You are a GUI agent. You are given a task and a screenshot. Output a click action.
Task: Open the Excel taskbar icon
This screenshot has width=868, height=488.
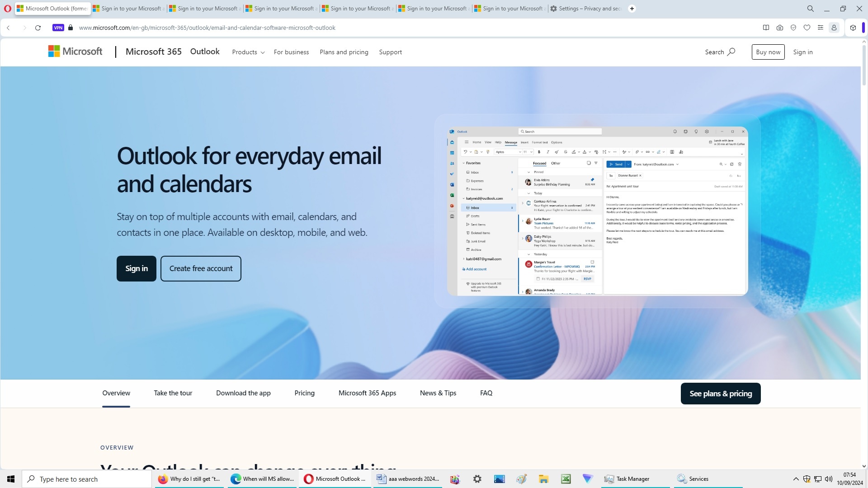pos(566,479)
